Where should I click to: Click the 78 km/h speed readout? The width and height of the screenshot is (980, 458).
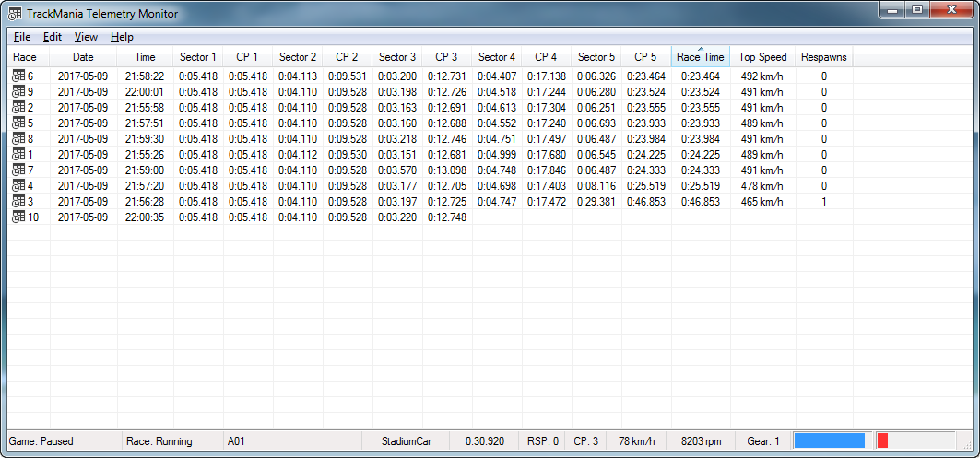[637, 441]
